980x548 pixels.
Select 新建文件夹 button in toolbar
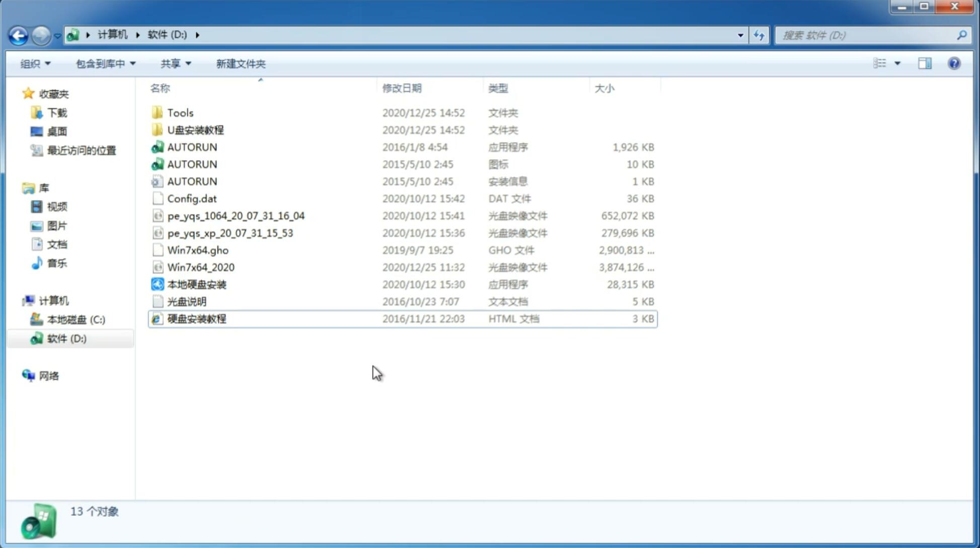pyautogui.click(x=241, y=63)
